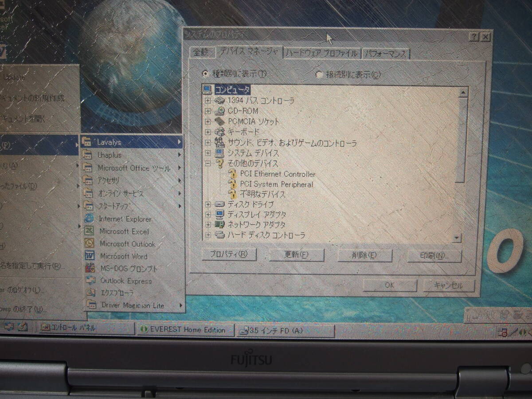
Task: Select 接続別に表示 radio button
Action: [319, 74]
